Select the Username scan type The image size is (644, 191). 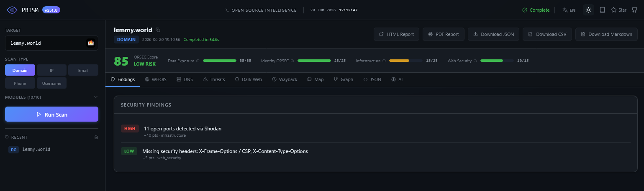click(51, 83)
